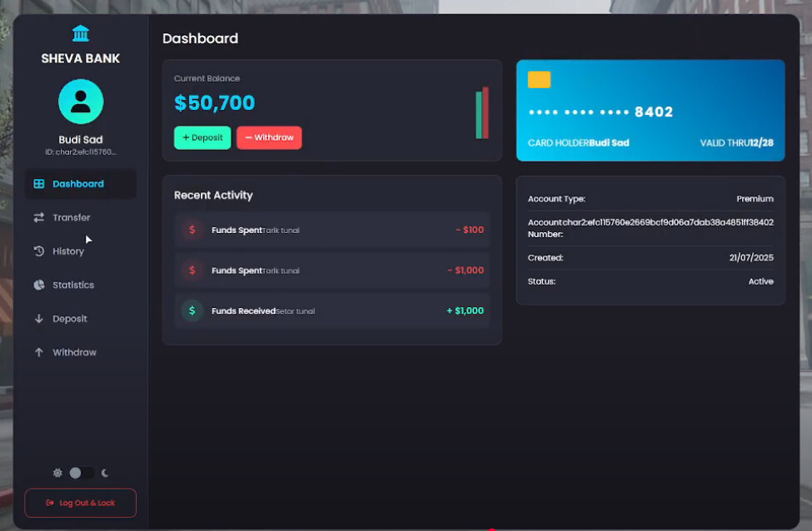Click the sidebar Withdraw up-arrow icon
Viewport: 812px width, 531px height.
click(39, 352)
